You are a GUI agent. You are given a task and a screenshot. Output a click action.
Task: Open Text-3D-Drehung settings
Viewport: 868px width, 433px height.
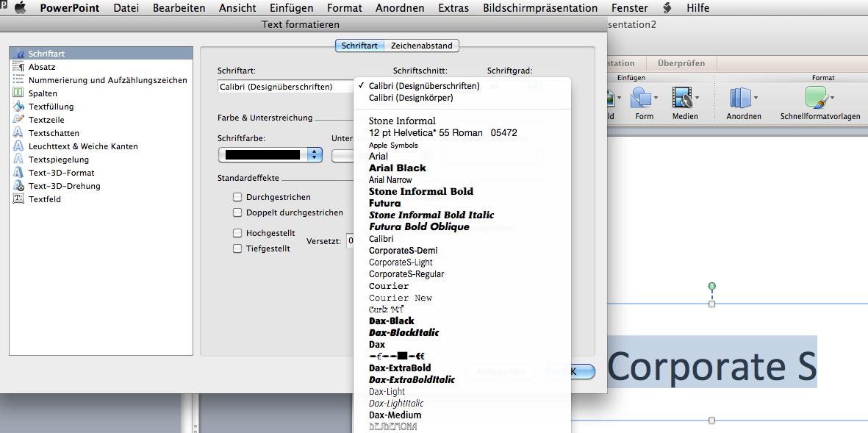tap(64, 186)
